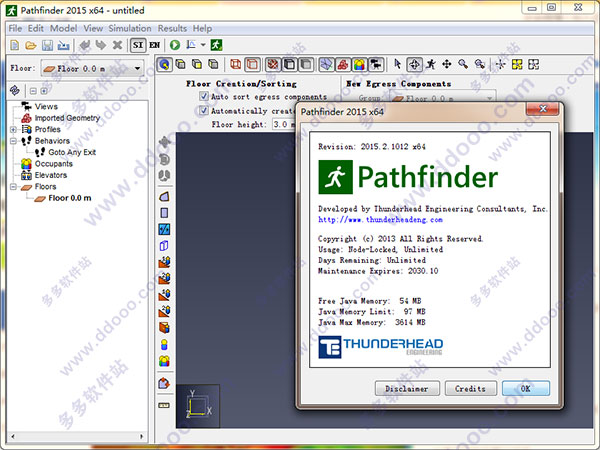Delete selection with the X icon

[x=117, y=45]
